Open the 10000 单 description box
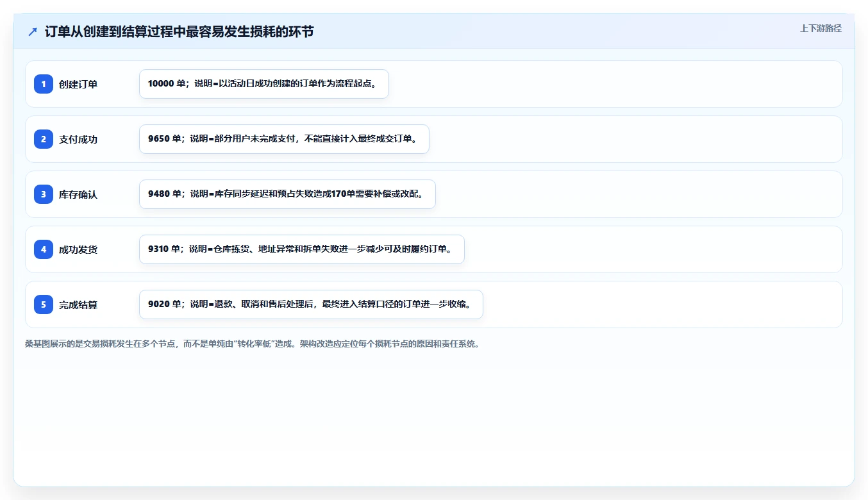 [x=264, y=84]
